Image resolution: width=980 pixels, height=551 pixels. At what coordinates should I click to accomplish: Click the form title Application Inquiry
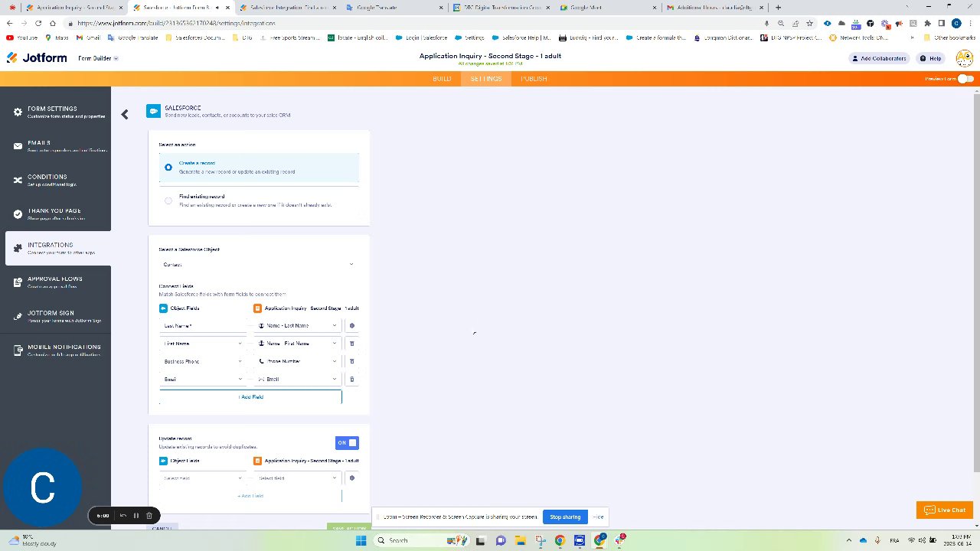tap(490, 56)
